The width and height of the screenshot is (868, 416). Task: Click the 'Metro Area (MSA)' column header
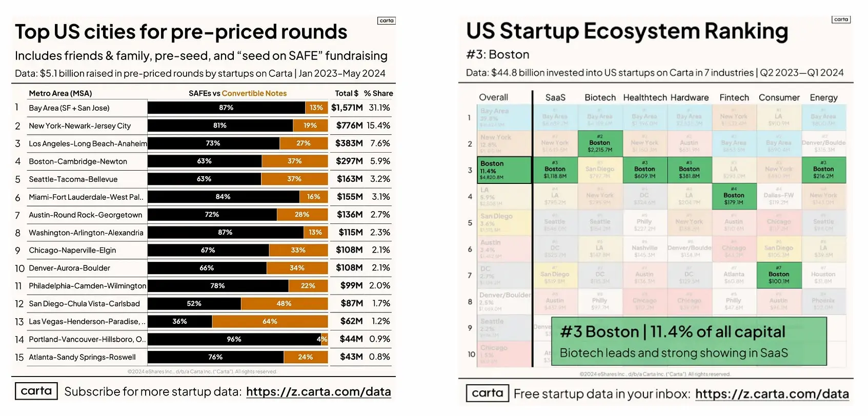(x=60, y=93)
